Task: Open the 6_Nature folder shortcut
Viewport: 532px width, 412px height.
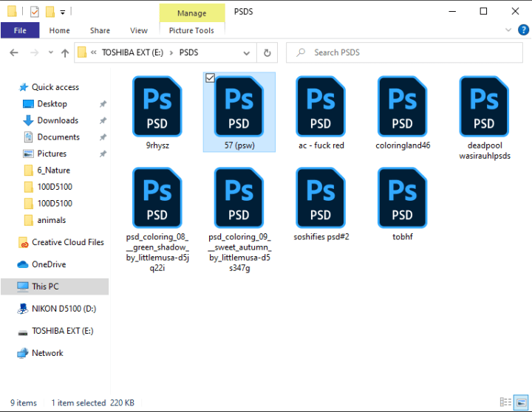Action: point(54,171)
